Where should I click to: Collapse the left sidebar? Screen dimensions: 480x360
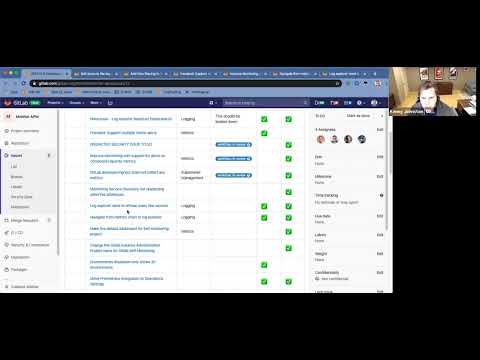coord(22,287)
